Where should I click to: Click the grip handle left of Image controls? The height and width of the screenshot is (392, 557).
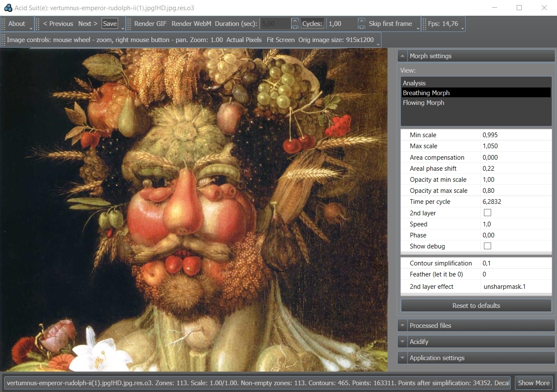point(4,40)
